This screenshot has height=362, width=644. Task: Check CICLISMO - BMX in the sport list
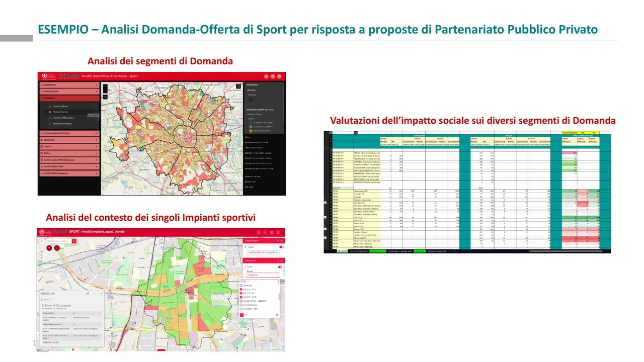241,309
